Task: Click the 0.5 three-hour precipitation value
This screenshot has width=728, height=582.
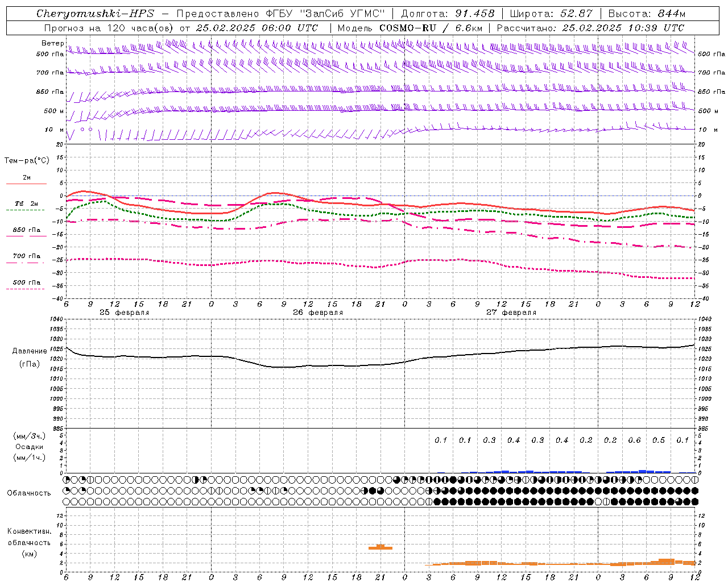Action: coord(659,440)
